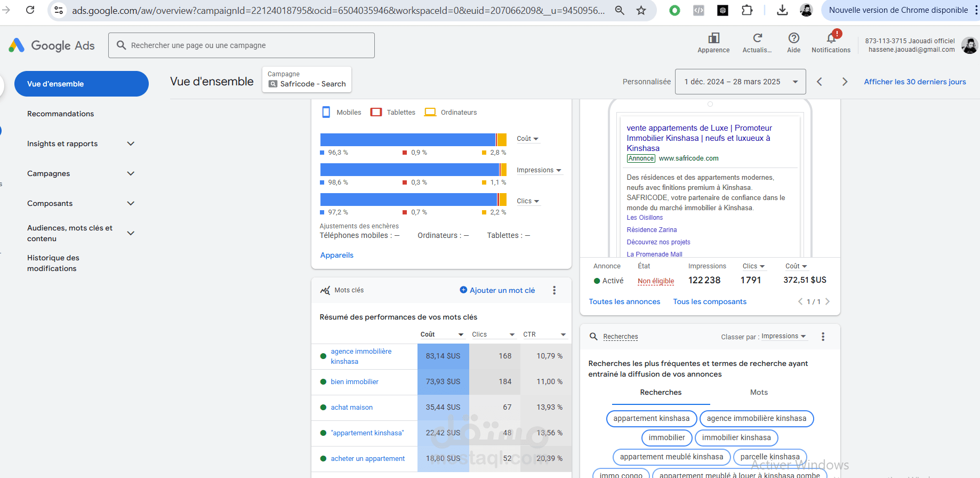Open Chrome downloads icon
980x478 pixels.
(782, 10)
